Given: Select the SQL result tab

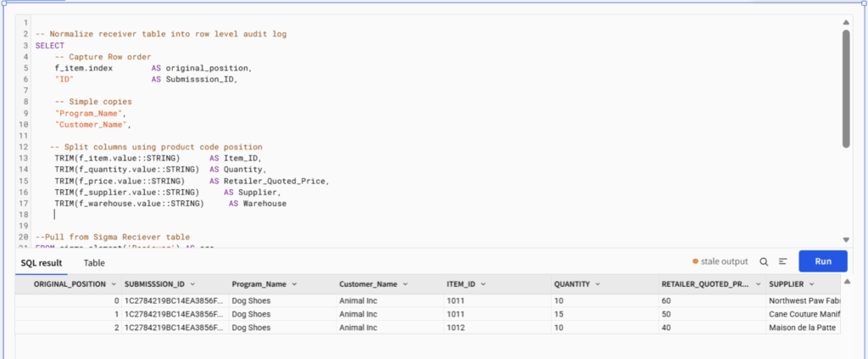Looking at the screenshot, I should (x=42, y=263).
